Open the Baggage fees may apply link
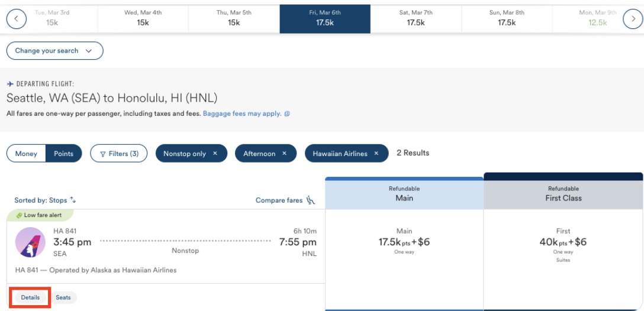This screenshot has width=644, height=311. click(x=241, y=114)
